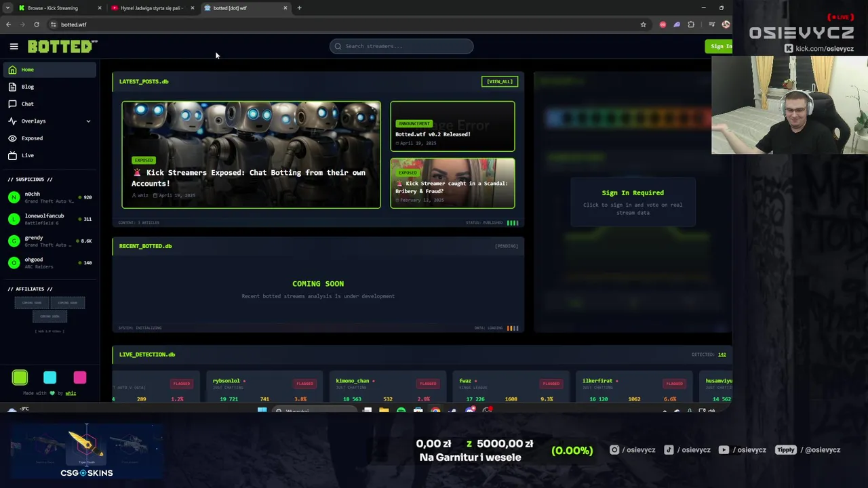Open the Chat Botting exposed article
This screenshot has width=868, height=488.
click(x=251, y=155)
